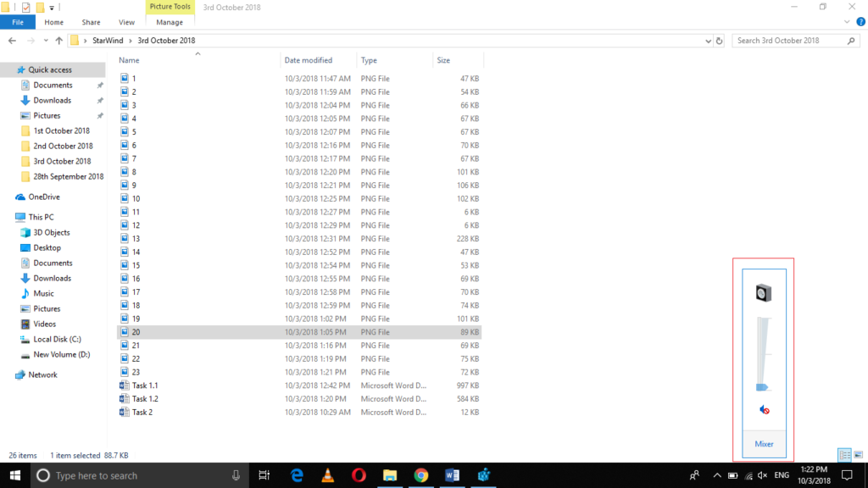
Task: Unmute sound using the mute speaker button
Action: (764, 410)
